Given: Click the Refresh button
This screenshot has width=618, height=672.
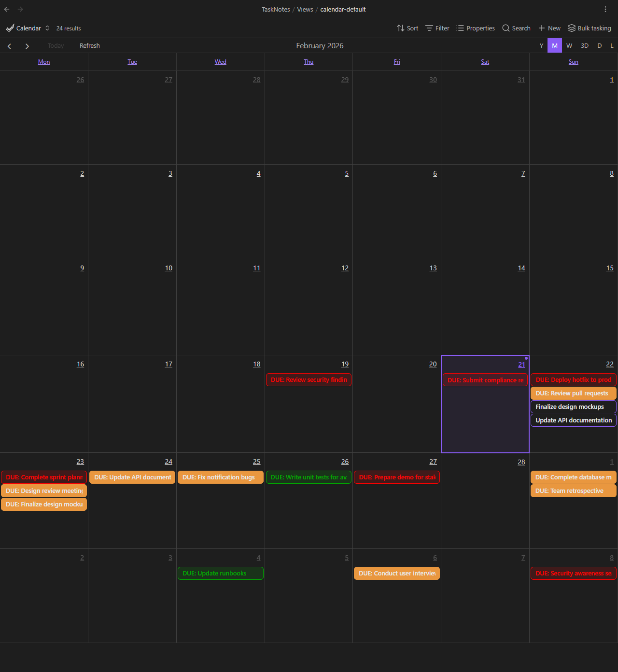Looking at the screenshot, I should (x=90, y=45).
